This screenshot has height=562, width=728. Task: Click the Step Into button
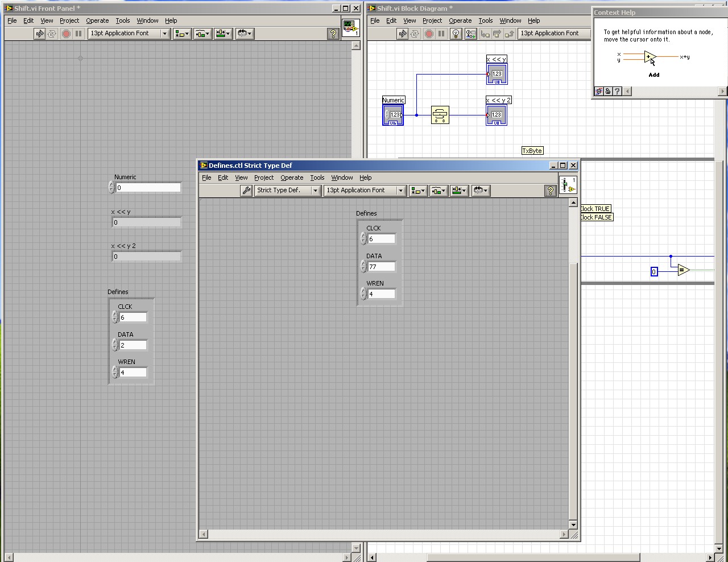tap(485, 34)
